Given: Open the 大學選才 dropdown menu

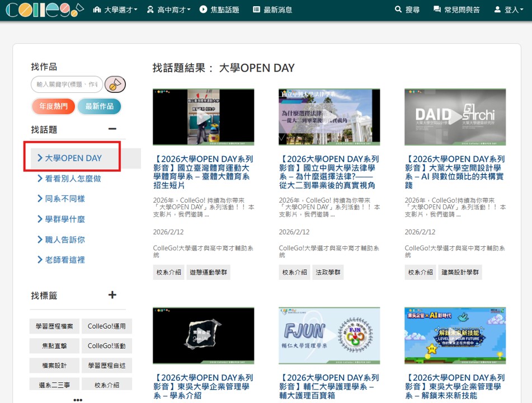Looking at the screenshot, I should pos(115,10).
